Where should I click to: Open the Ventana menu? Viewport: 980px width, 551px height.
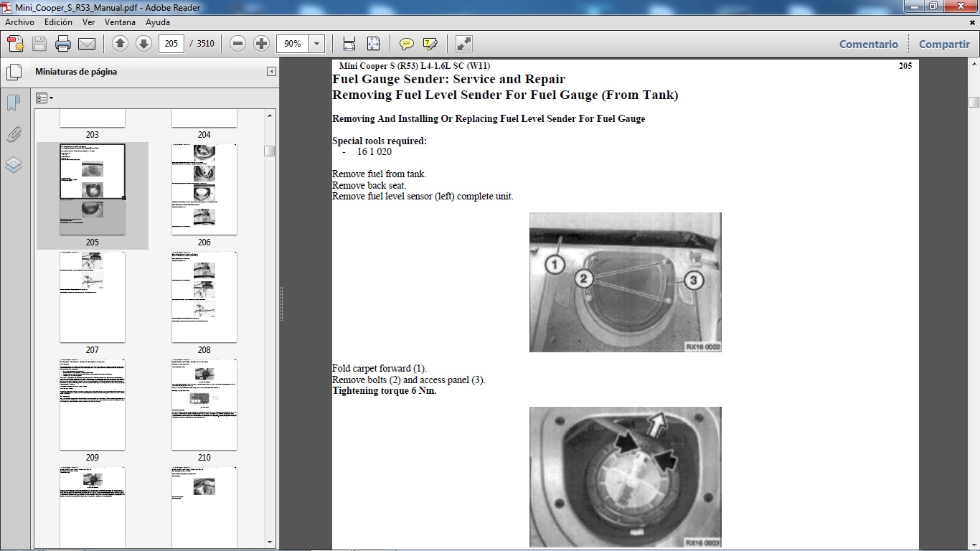(120, 22)
